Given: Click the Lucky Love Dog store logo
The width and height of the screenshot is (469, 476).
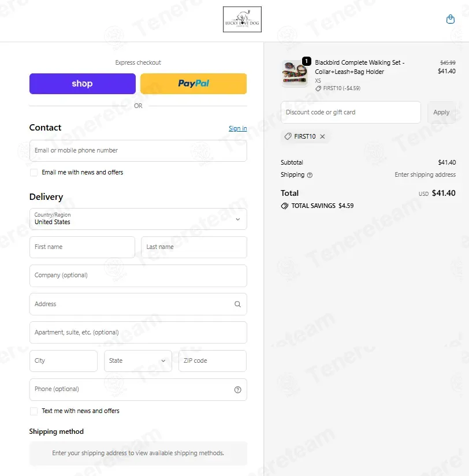Looking at the screenshot, I should [242, 19].
